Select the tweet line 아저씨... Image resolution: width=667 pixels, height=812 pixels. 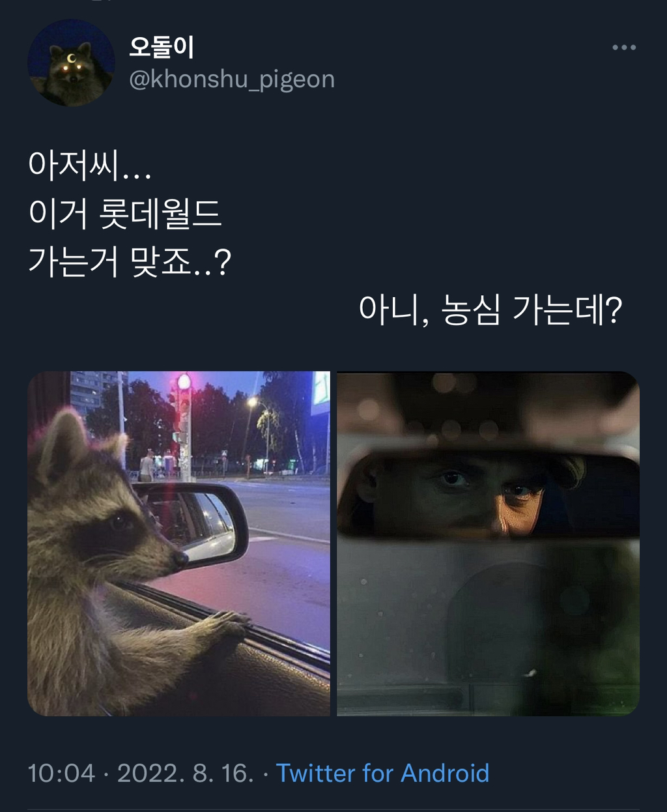[x=89, y=166]
